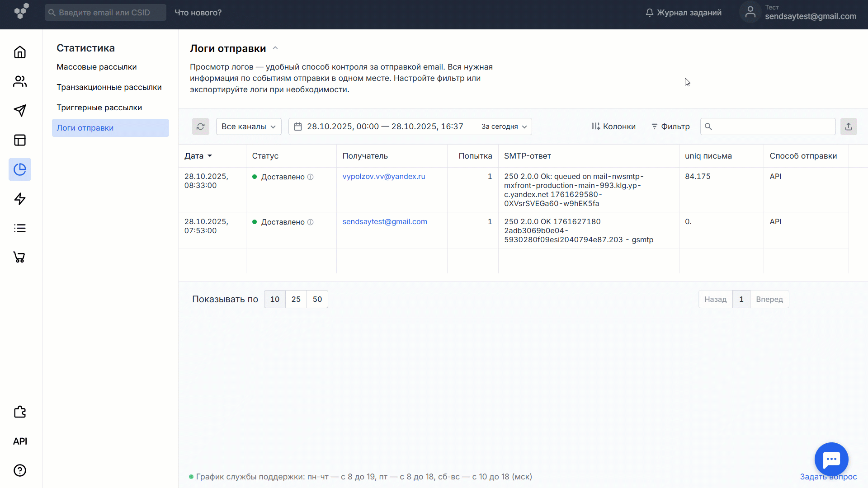This screenshot has width=868, height=488.
Task: Click the puzzle piece integrations icon
Action: tap(20, 412)
